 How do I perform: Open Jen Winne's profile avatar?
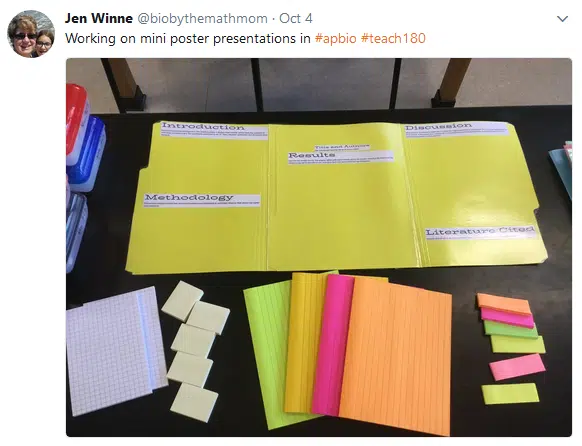point(31,34)
